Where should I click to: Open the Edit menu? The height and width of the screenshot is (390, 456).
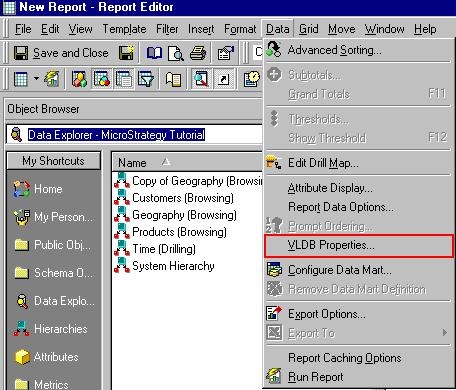(50, 29)
